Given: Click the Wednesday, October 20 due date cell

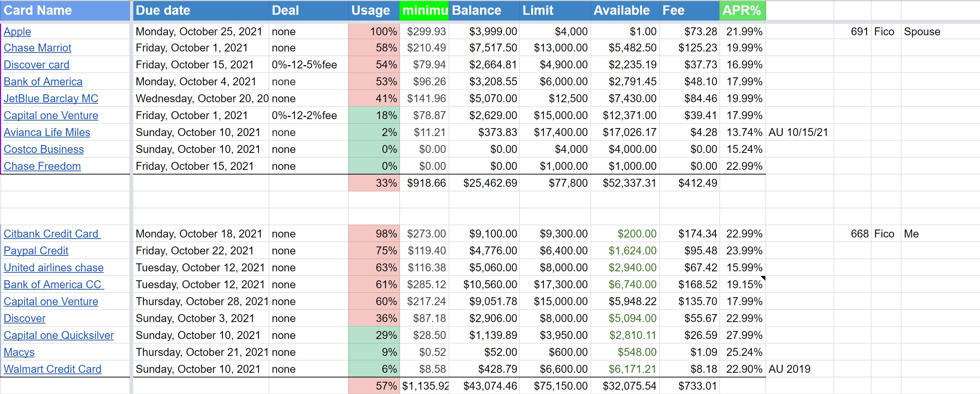Looking at the screenshot, I should pyautogui.click(x=201, y=99).
